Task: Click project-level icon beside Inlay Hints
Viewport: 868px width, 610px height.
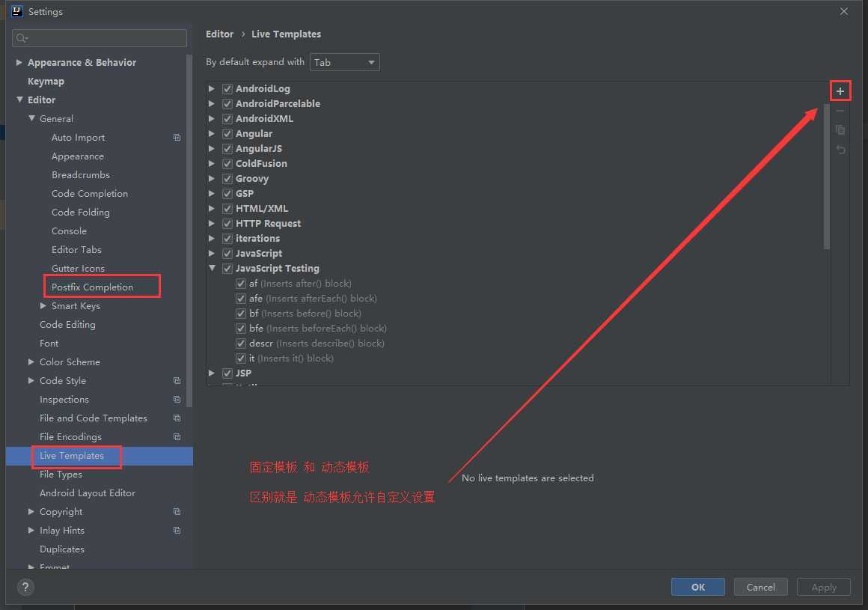Action: 177,531
